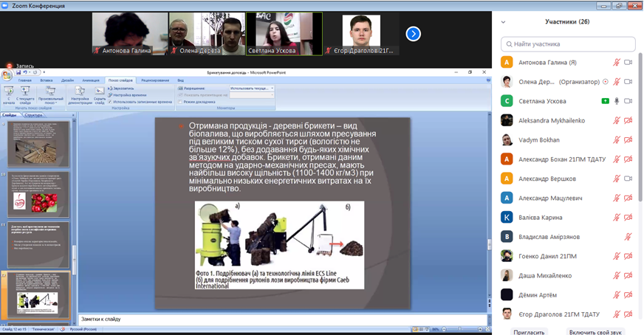644x335 pixels.
Task: Click Светлана Ускова camera icon
Action: (x=628, y=101)
